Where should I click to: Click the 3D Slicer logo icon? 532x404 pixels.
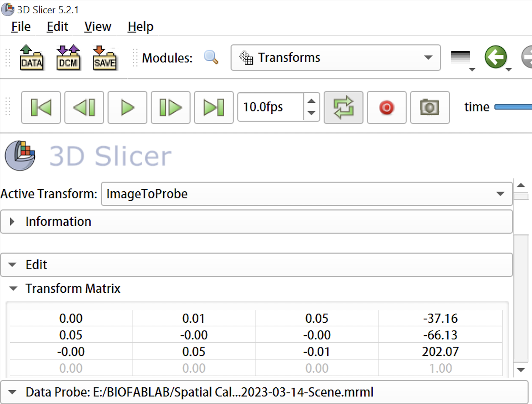(20, 155)
